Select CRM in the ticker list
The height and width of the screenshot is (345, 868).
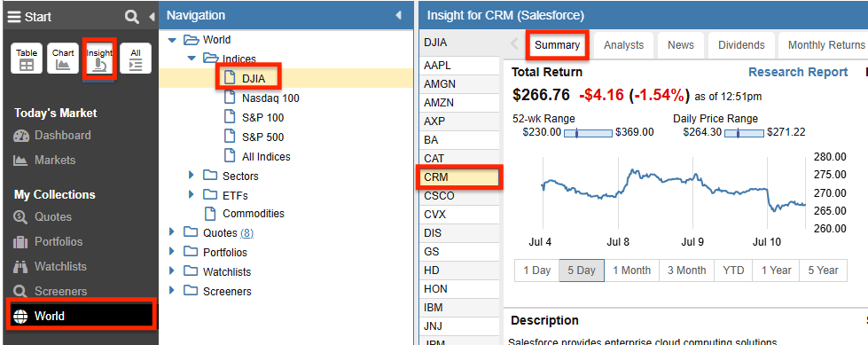click(459, 177)
